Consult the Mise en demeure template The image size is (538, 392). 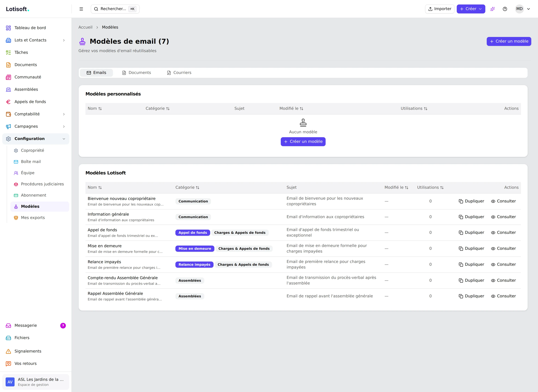click(x=503, y=249)
